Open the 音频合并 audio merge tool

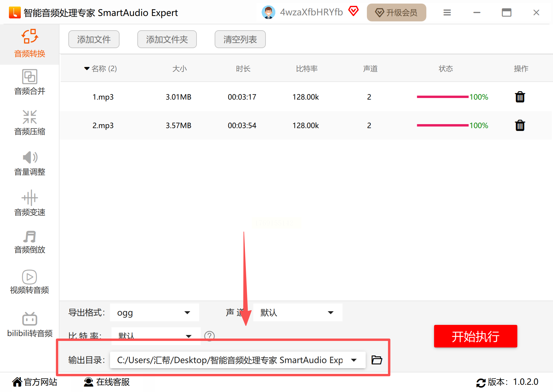(30, 83)
